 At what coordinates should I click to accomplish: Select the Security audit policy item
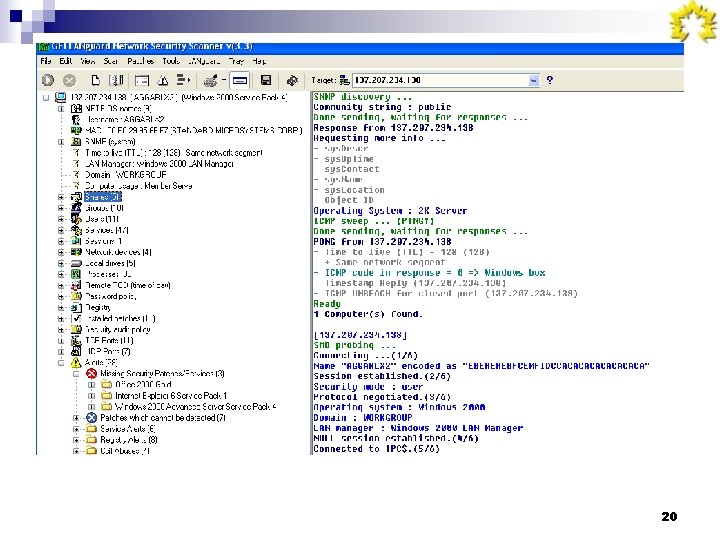118,329
